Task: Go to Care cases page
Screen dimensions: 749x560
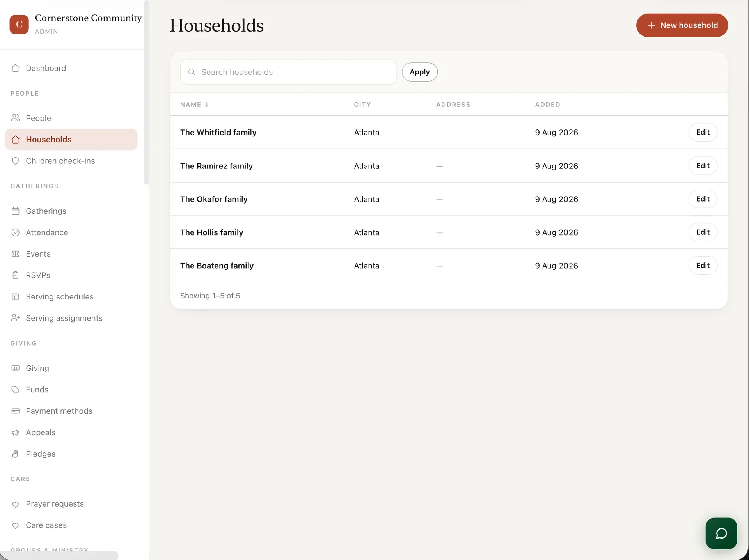Action: pyautogui.click(x=46, y=525)
